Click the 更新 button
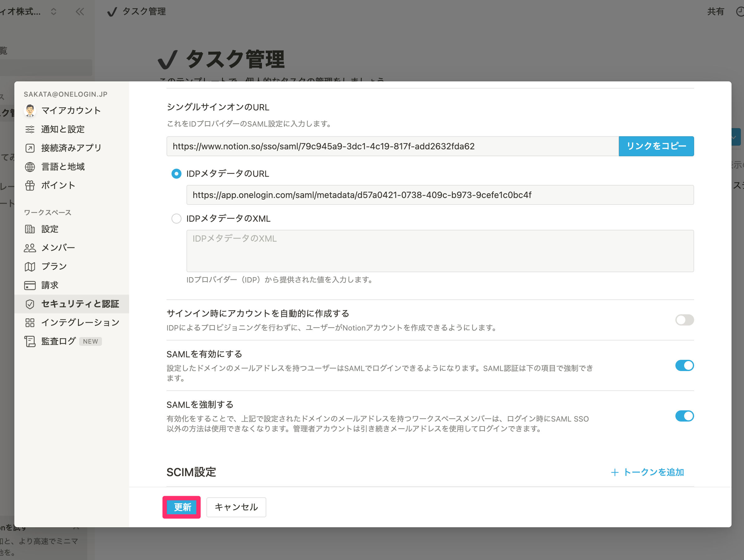Viewport: 744px width, 560px height. pos(182,507)
